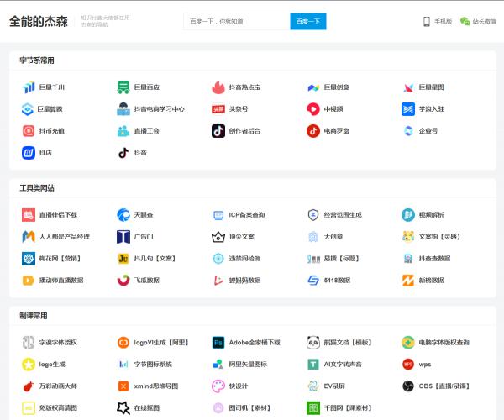Open the 抖查查数据 link
The height and width of the screenshot is (420, 504).
[x=434, y=259]
